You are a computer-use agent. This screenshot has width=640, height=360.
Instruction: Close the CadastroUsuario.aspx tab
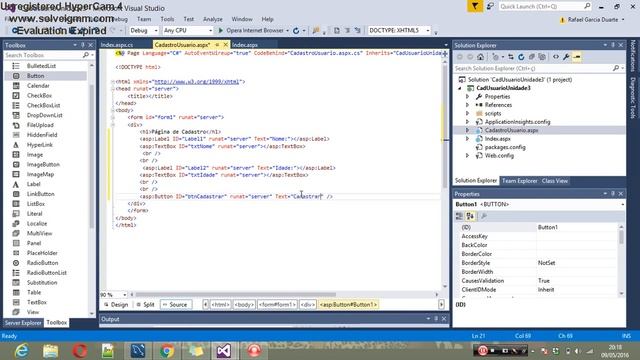coord(225,45)
